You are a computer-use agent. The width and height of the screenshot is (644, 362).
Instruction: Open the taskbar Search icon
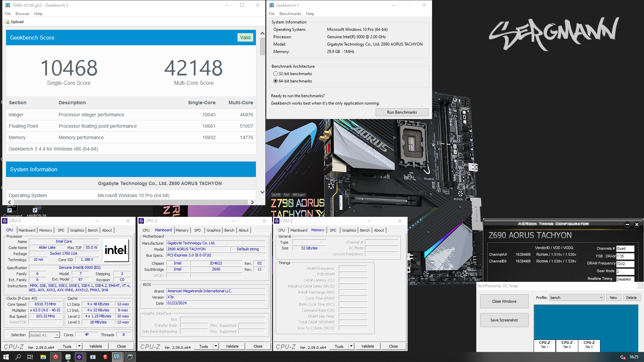tap(18, 357)
